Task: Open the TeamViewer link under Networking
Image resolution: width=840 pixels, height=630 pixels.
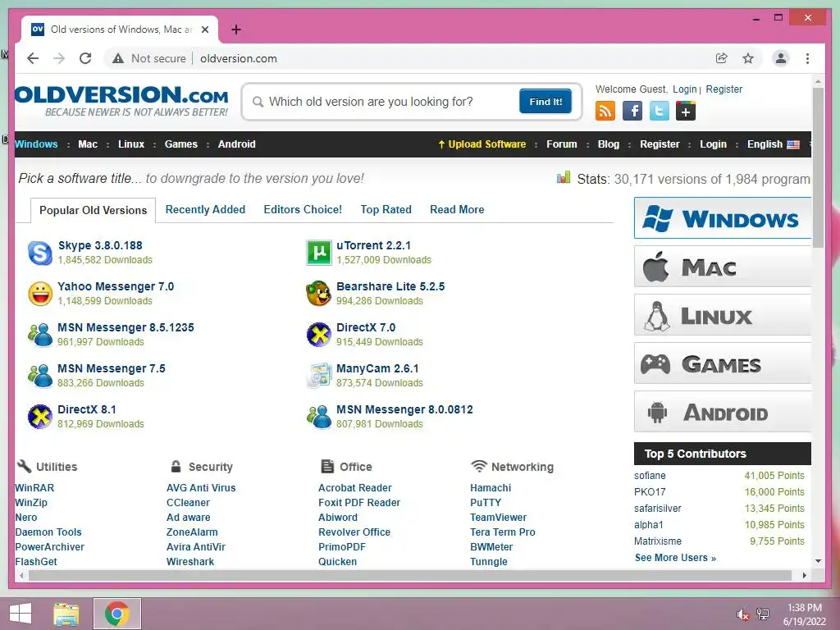Action: pyautogui.click(x=498, y=517)
